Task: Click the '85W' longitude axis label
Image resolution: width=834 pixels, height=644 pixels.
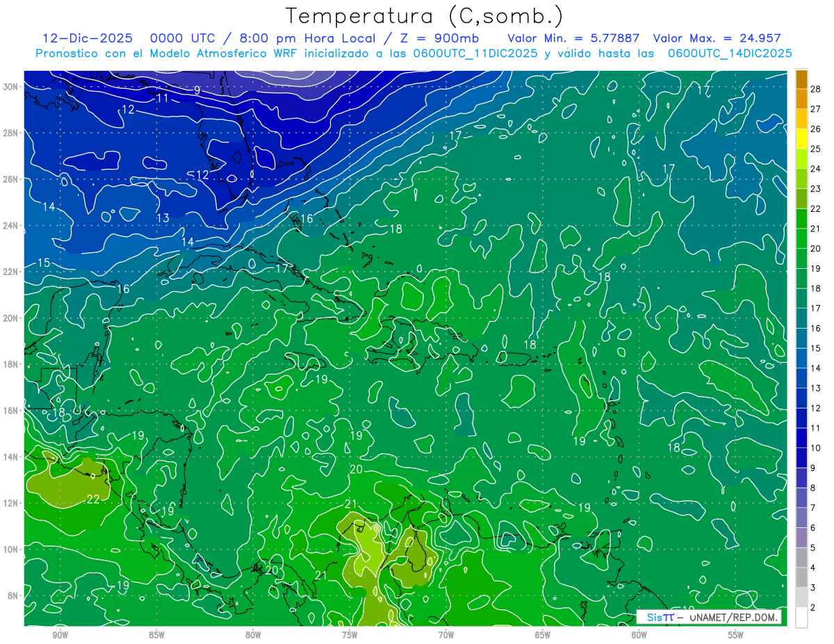Action: pyautogui.click(x=156, y=635)
